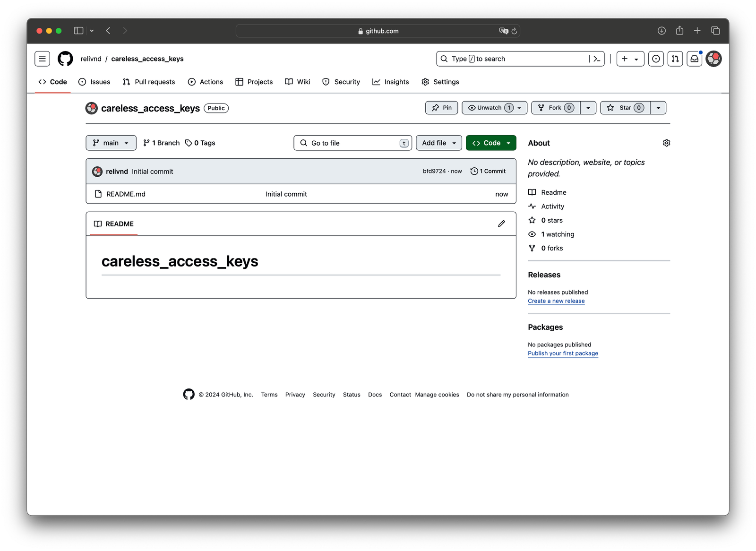The width and height of the screenshot is (756, 551).
Task: Switch to the Settings tab
Action: (440, 82)
